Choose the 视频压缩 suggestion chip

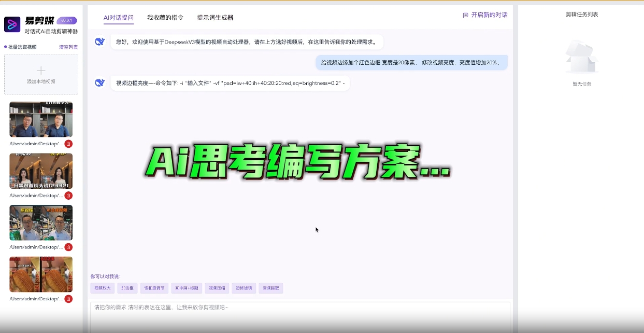(x=217, y=288)
